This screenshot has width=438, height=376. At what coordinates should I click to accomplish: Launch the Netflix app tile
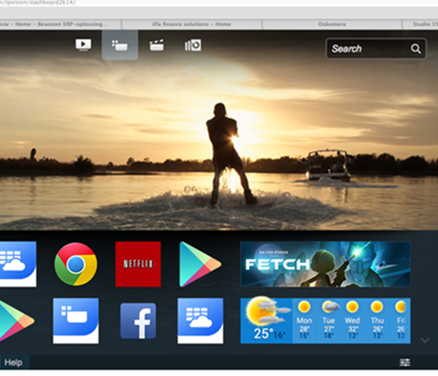[x=138, y=264]
